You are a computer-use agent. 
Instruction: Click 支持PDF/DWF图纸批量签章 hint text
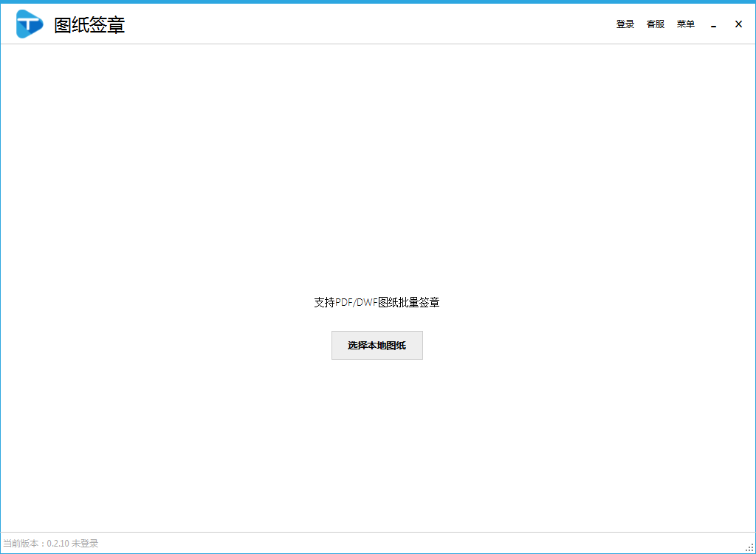point(377,302)
